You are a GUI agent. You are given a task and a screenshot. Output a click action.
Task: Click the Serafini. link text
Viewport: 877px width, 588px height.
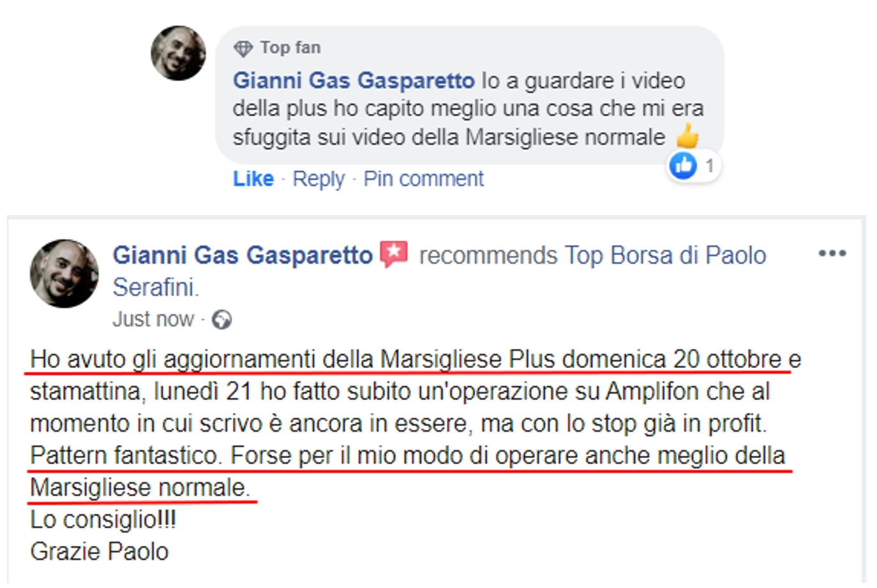tap(156, 288)
